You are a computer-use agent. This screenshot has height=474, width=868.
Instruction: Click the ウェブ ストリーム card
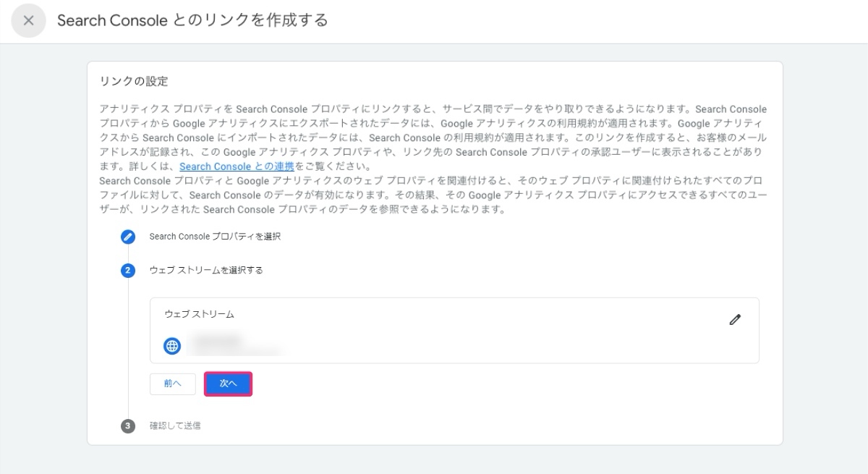(454, 329)
